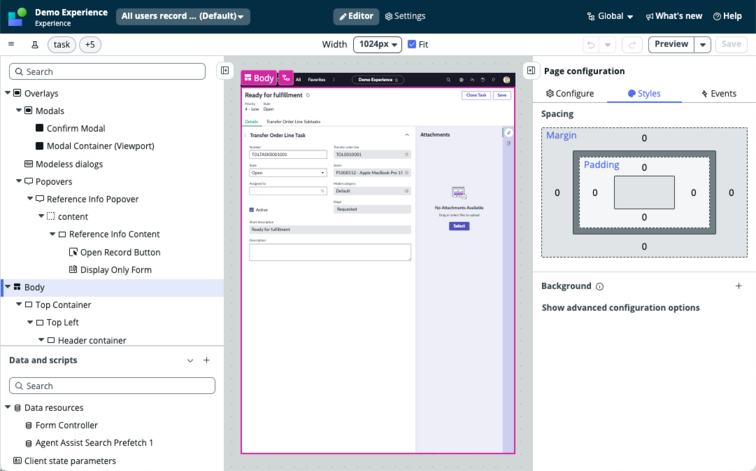Click the Preview button
The height and width of the screenshot is (471, 756).
(671, 44)
